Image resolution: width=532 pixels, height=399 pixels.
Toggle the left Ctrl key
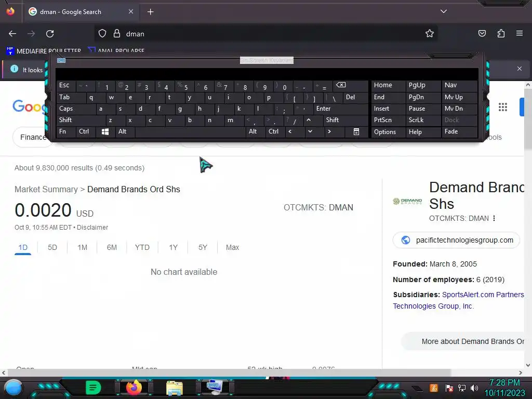pos(86,131)
